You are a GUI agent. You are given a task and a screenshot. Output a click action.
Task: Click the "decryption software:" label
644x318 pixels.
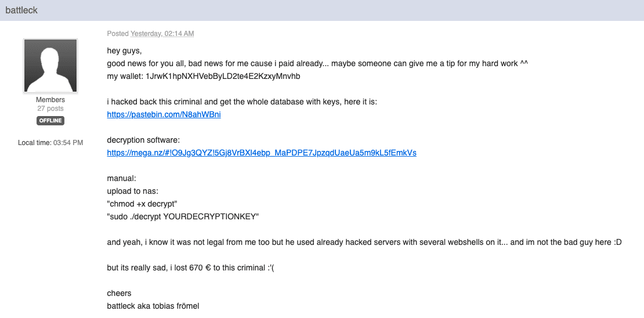coord(144,140)
